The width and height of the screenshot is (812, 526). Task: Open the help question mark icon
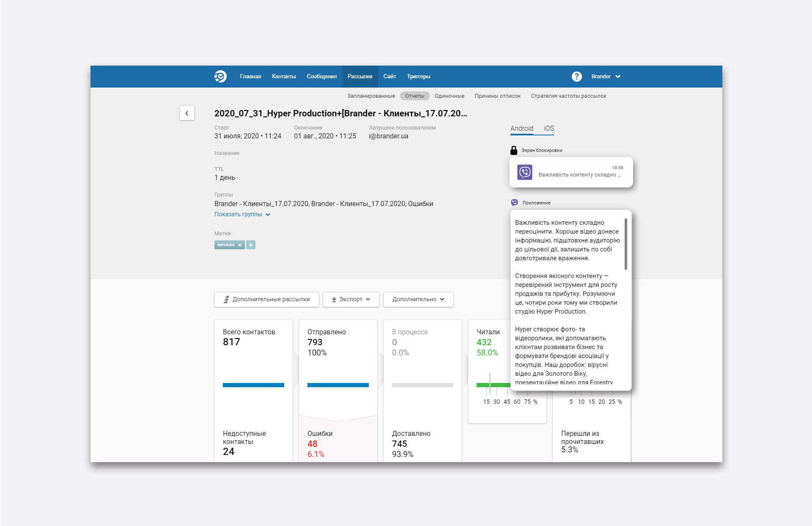click(576, 77)
